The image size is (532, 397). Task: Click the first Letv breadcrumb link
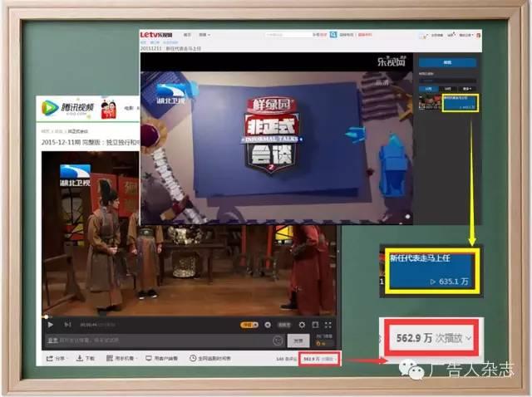pyautogui.click(x=144, y=42)
